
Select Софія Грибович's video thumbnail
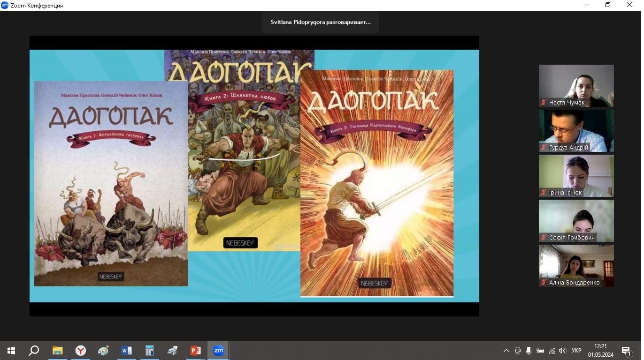[576, 221]
